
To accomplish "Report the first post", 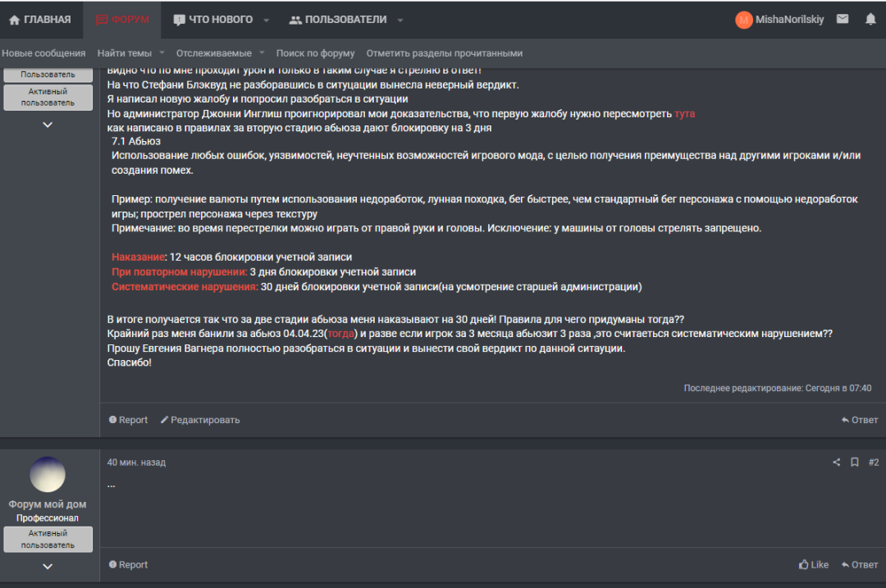I will tap(128, 420).
